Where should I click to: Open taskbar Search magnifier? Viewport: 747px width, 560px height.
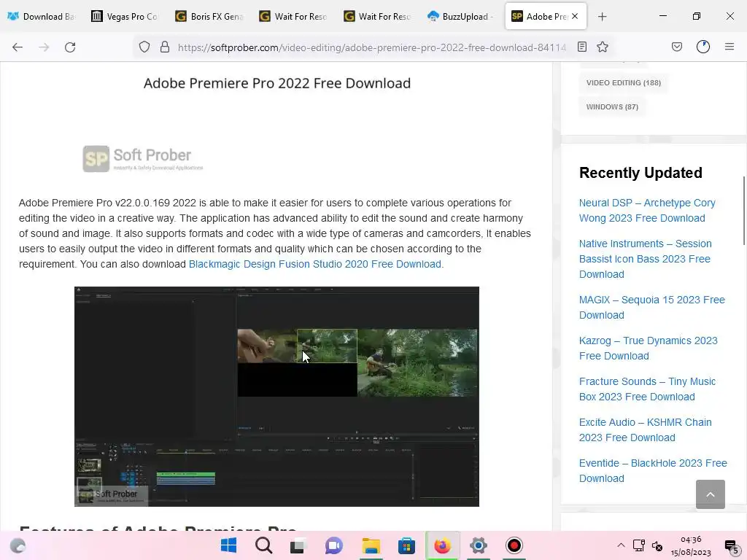[x=263, y=545]
